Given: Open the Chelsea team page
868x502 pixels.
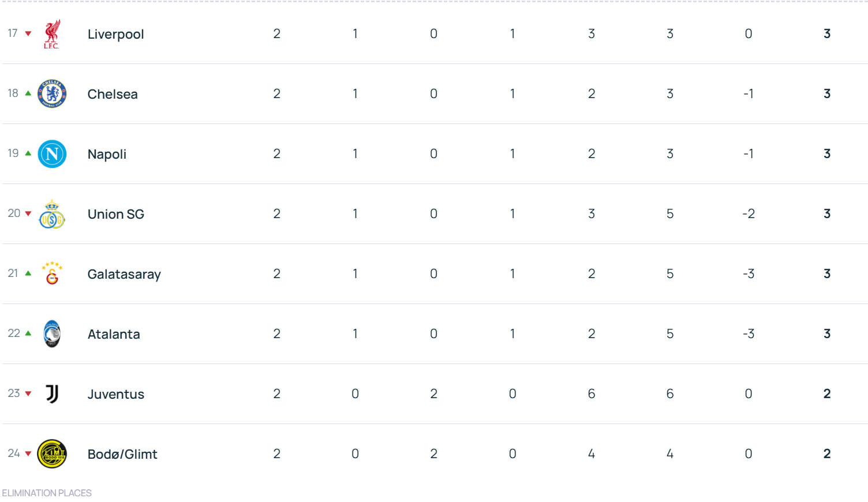Looking at the screenshot, I should [x=113, y=94].
